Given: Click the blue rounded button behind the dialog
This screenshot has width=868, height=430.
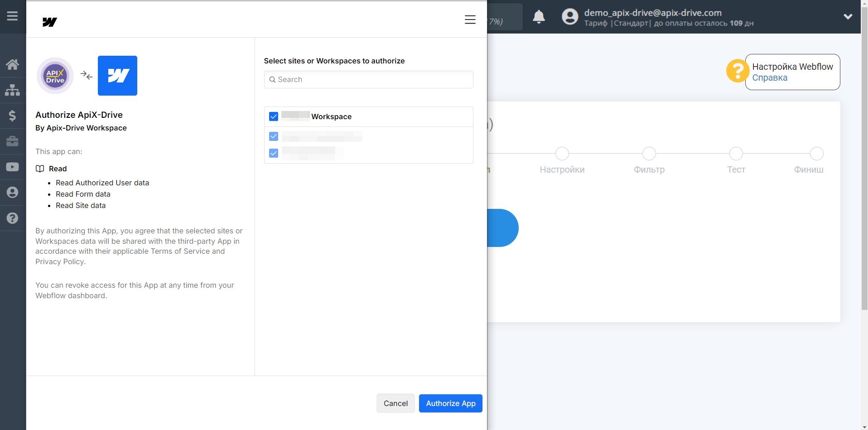Looking at the screenshot, I should (503, 228).
